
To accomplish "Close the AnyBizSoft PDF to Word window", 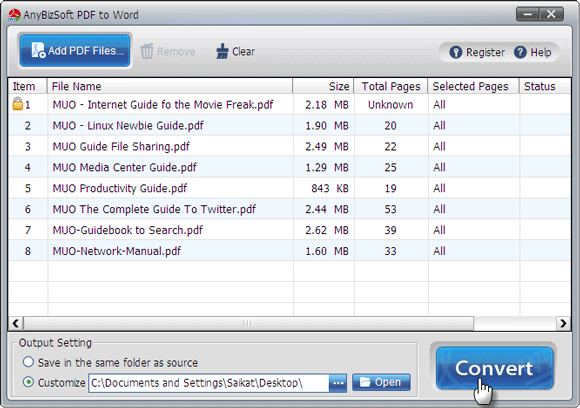I will pos(552,14).
